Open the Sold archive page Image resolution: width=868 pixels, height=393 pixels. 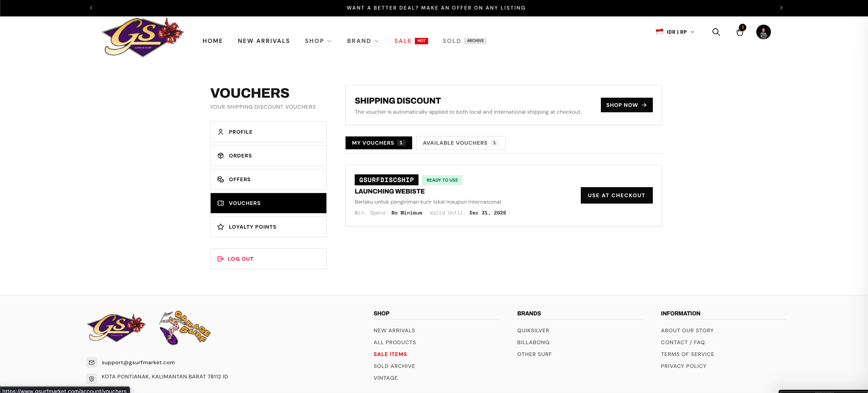click(x=465, y=41)
